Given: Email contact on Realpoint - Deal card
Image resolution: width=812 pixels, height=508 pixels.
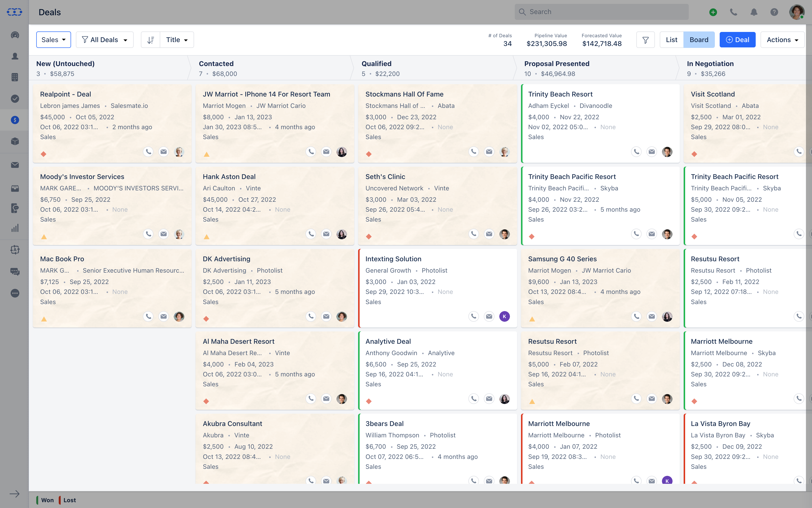Looking at the screenshot, I should click(x=163, y=151).
